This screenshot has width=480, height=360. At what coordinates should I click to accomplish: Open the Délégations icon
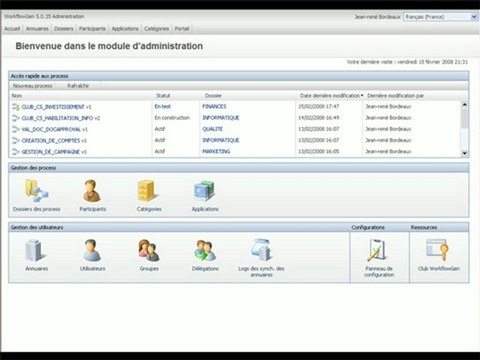[x=205, y=250]
